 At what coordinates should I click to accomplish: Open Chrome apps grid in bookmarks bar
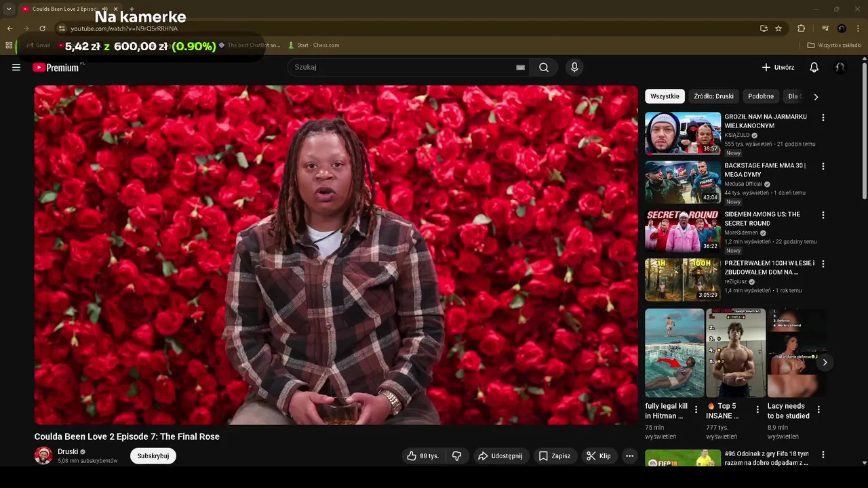click(9, 45)
